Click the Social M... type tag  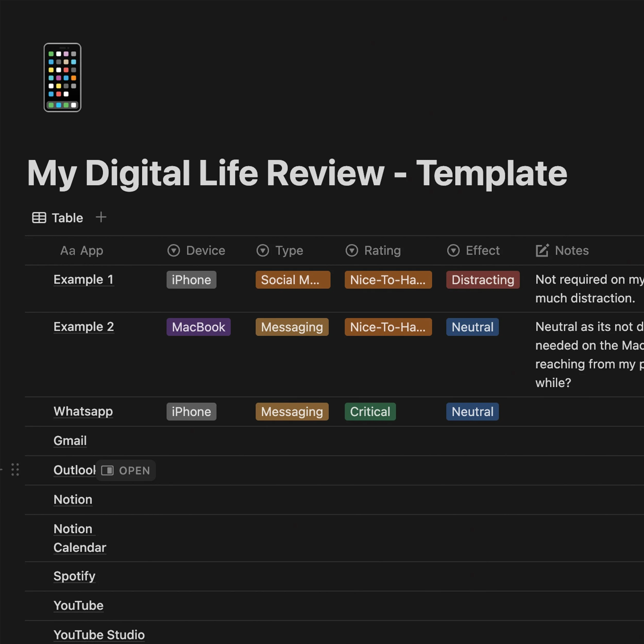[x=292, y=280]
